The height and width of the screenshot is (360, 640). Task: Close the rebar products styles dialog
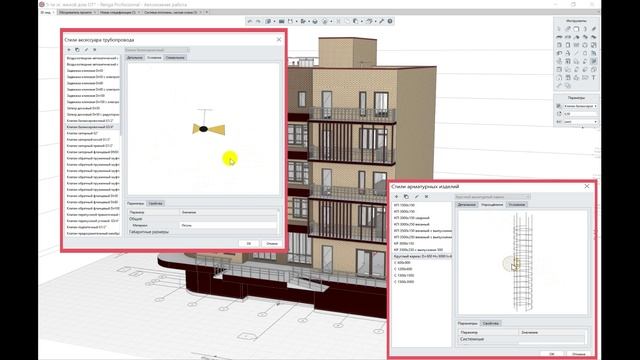click(x=587, y=186)
